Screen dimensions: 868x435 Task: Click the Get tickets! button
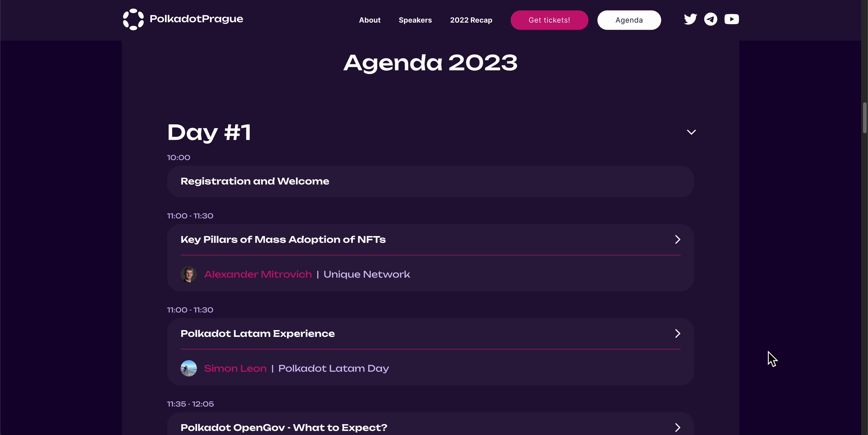coord(549,20)
